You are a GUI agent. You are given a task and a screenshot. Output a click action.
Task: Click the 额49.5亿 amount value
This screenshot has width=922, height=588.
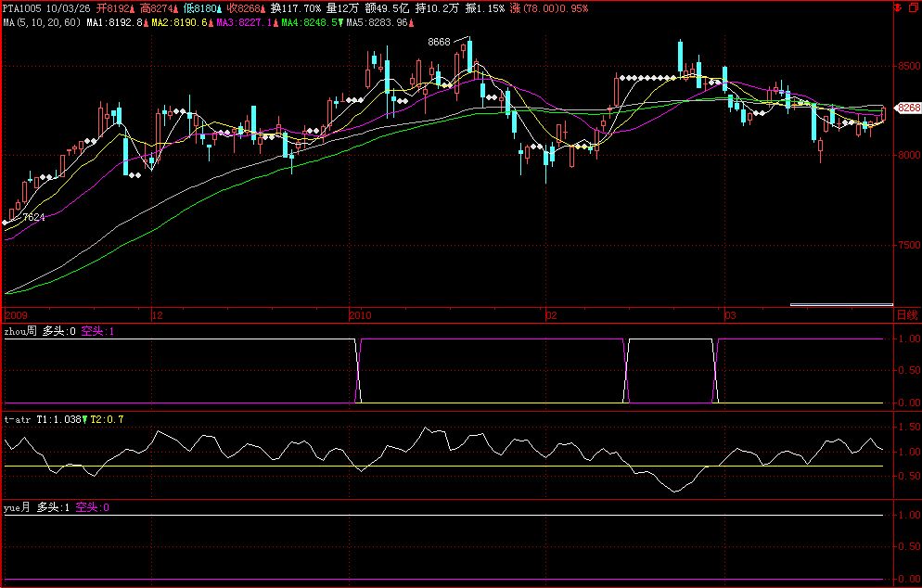coord(386,8)
